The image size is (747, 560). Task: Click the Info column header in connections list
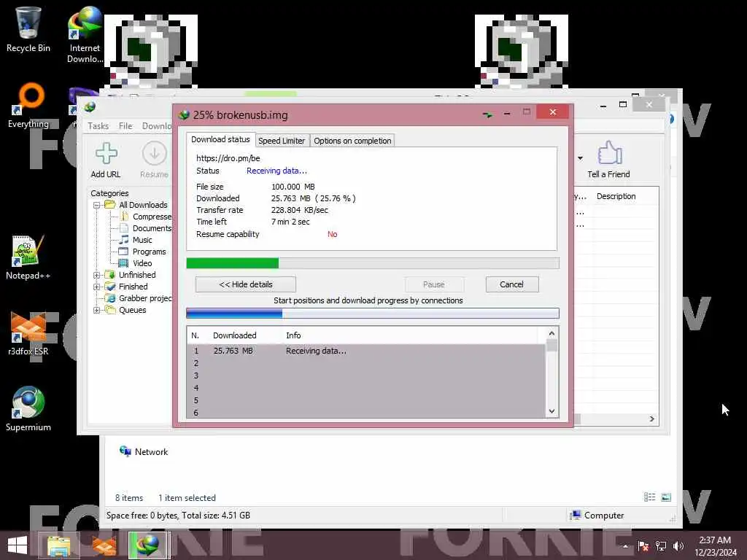293,335
